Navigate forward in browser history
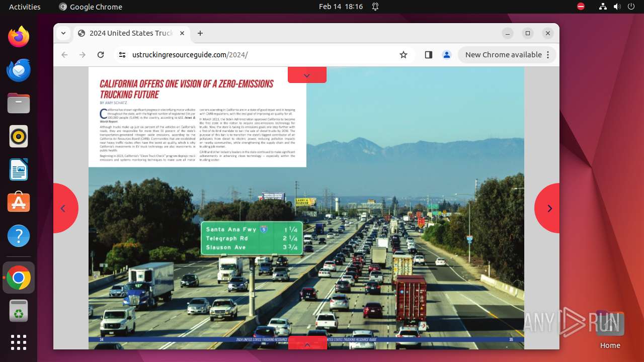 83,55
